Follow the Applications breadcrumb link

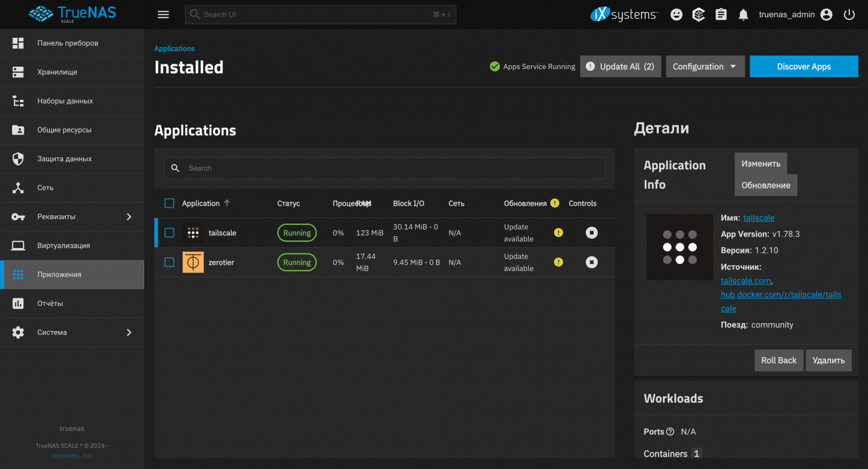click(x=174, y=48)
